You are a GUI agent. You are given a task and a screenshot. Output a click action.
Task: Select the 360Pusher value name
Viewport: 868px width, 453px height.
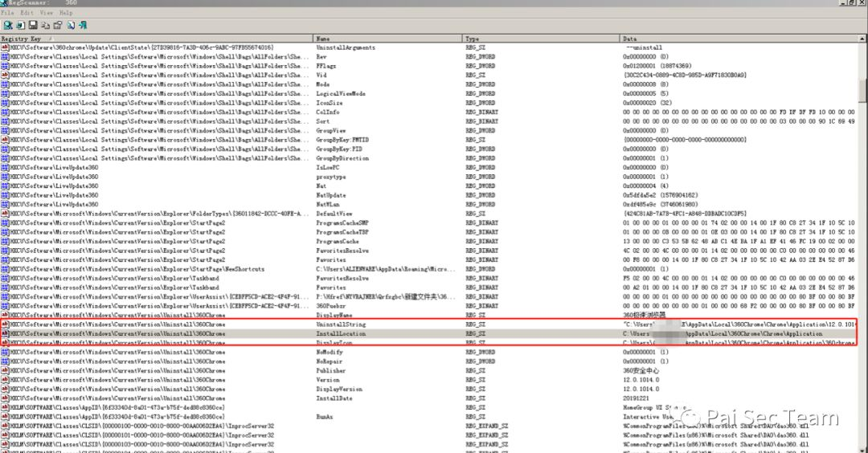pos(331,306)
